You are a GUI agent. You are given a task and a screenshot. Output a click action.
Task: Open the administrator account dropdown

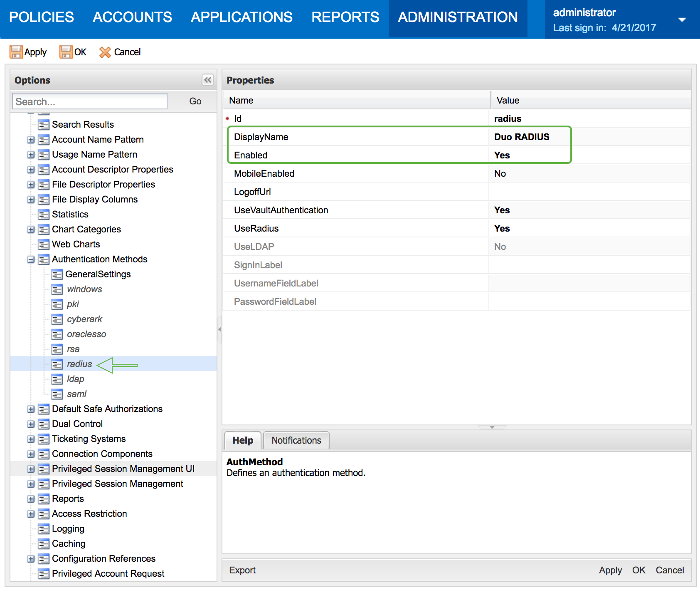click(682, 19)
